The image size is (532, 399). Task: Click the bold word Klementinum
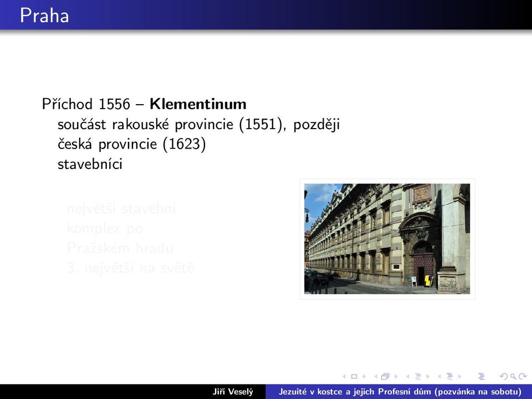198,104
